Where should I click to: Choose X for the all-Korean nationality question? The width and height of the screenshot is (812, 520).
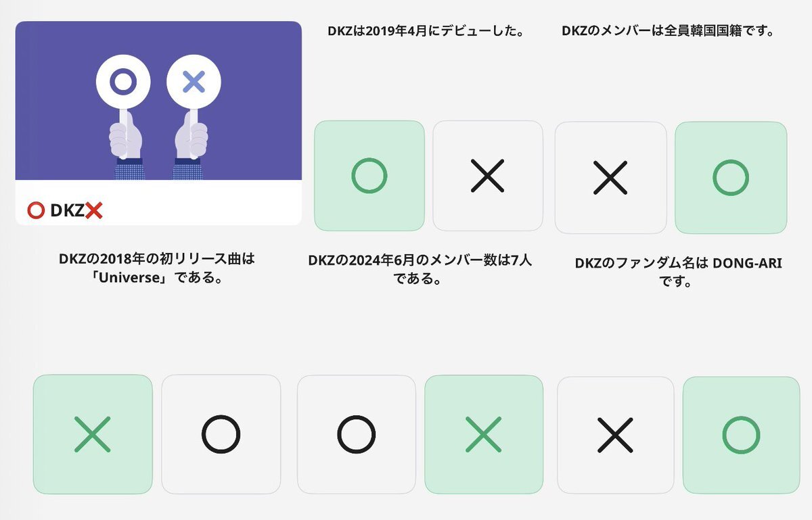tap(610, 178)
